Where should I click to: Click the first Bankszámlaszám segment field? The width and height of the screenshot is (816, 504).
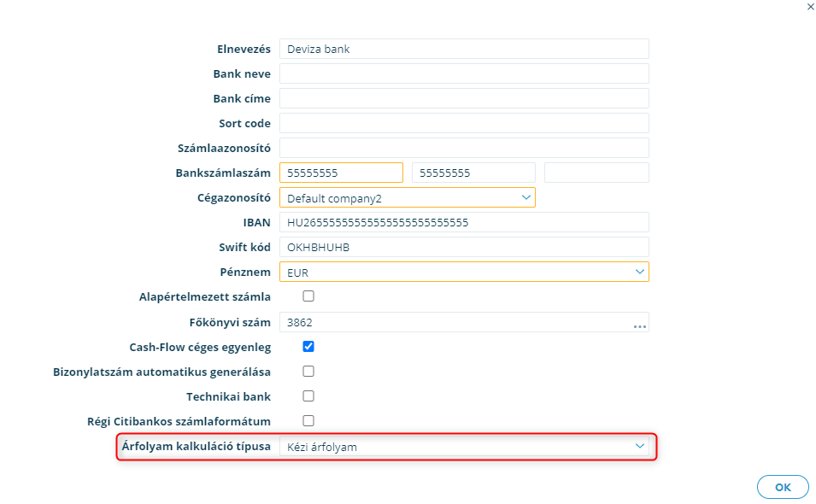click(342, 173)
